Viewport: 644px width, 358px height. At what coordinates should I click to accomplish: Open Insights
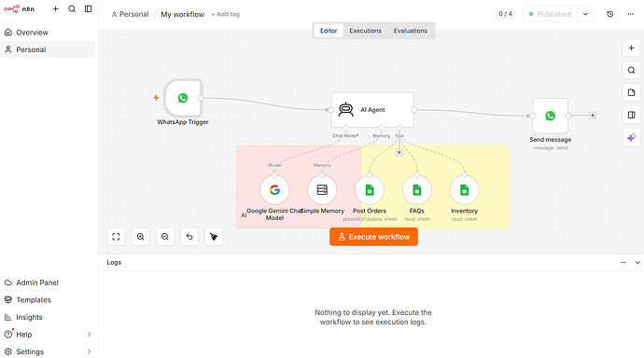(48, 317)
